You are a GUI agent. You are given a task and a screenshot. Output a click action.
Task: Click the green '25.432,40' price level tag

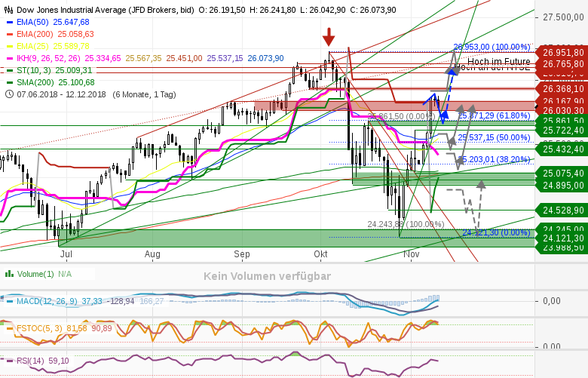coord(562,149)
